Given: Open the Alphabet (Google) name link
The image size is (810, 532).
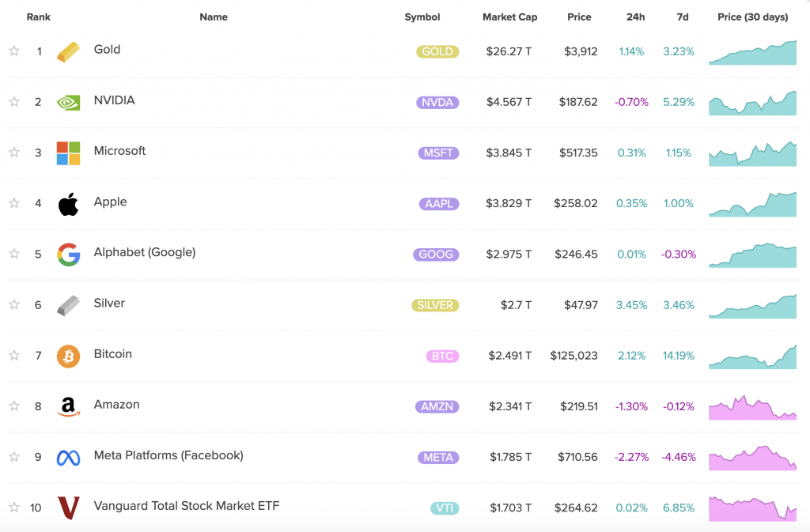Looking at the screenshot, I should click(145, 252).
